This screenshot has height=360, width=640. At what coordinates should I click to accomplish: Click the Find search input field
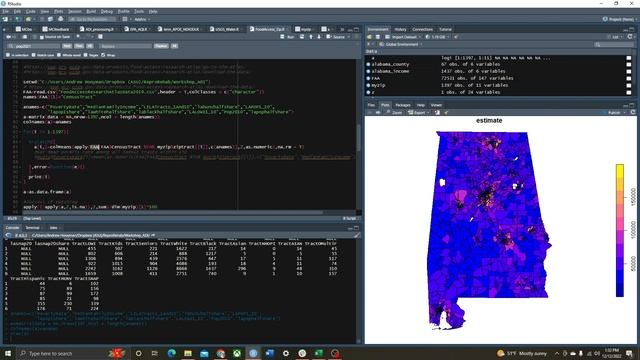click(33, 46)
